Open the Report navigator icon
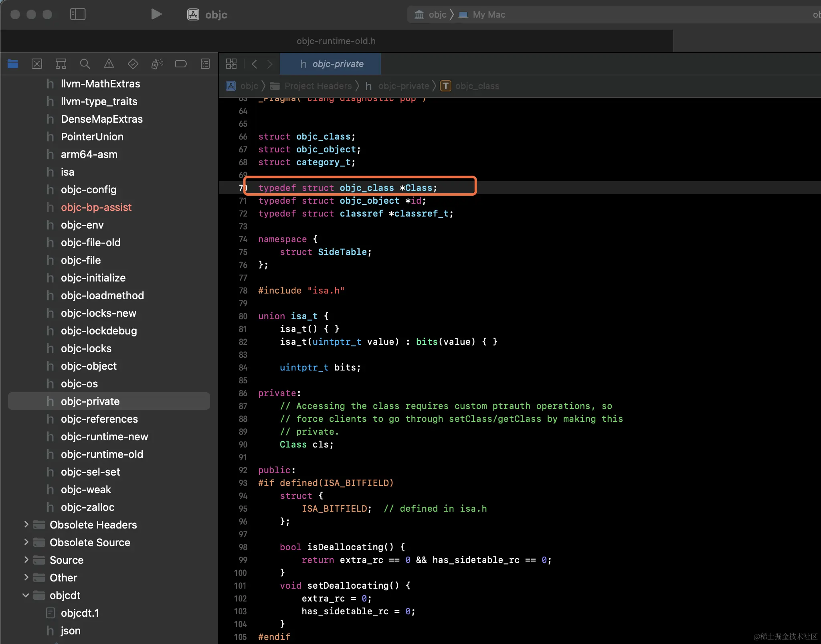Screen dimensions: 821x644 pos(205,64)
